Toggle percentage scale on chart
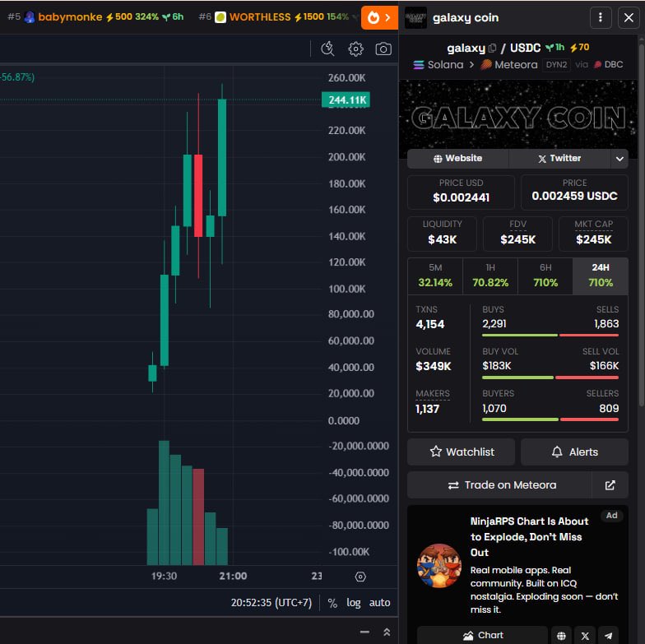Image resolution: width=645 pixels, height=644 pixels. (x=332, y=603)
